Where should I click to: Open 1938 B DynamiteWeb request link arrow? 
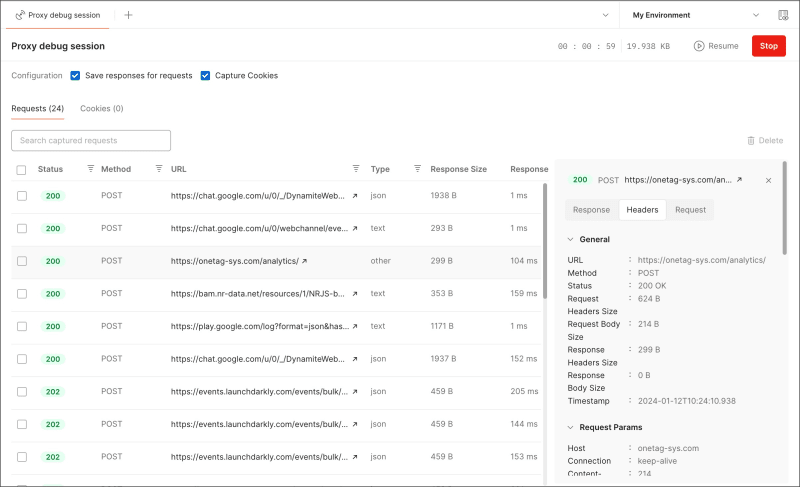coord(355,196)
